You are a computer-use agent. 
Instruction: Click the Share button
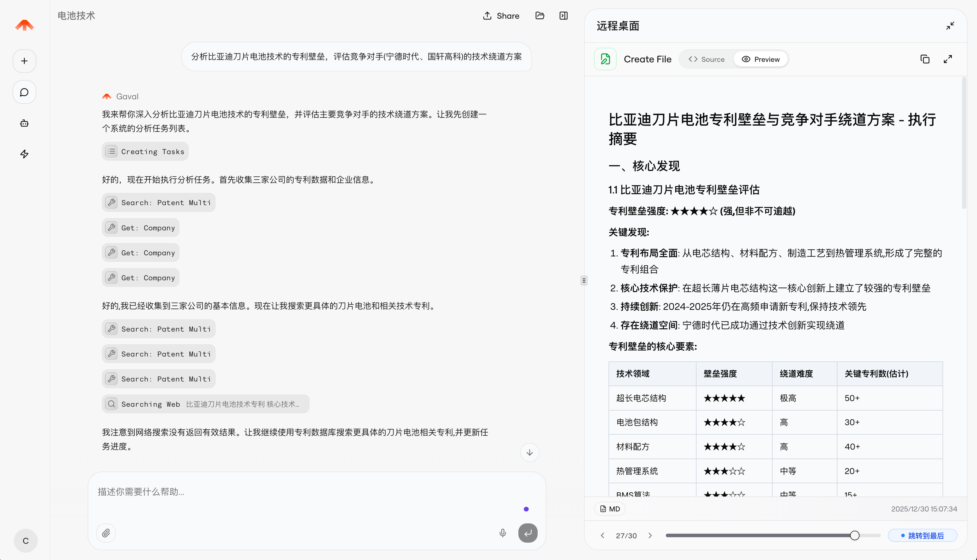pos(501,16)
